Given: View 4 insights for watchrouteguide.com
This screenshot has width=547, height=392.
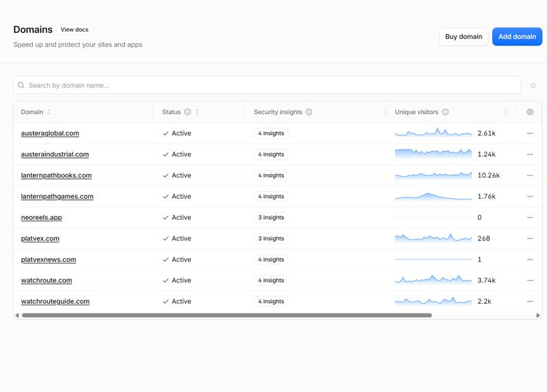Looking at the screenshot, I should [x=271, y=301].
